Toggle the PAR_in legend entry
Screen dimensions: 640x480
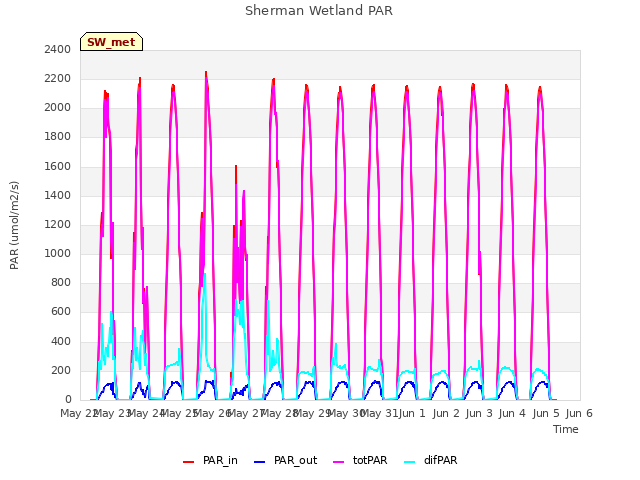(210, 460)
